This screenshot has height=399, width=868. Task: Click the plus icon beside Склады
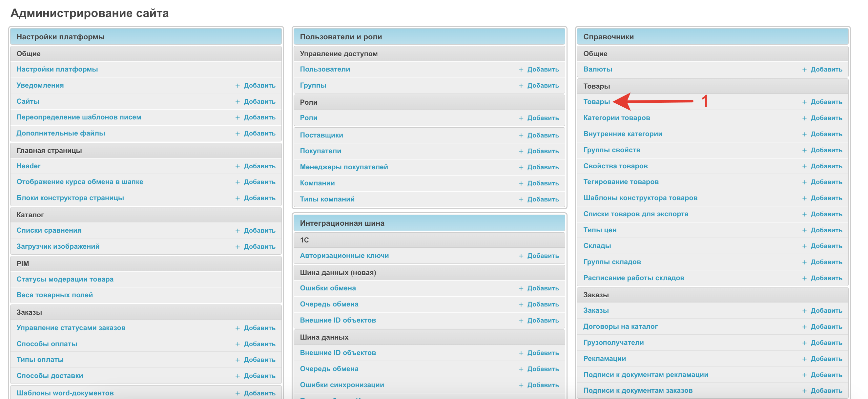804,246
